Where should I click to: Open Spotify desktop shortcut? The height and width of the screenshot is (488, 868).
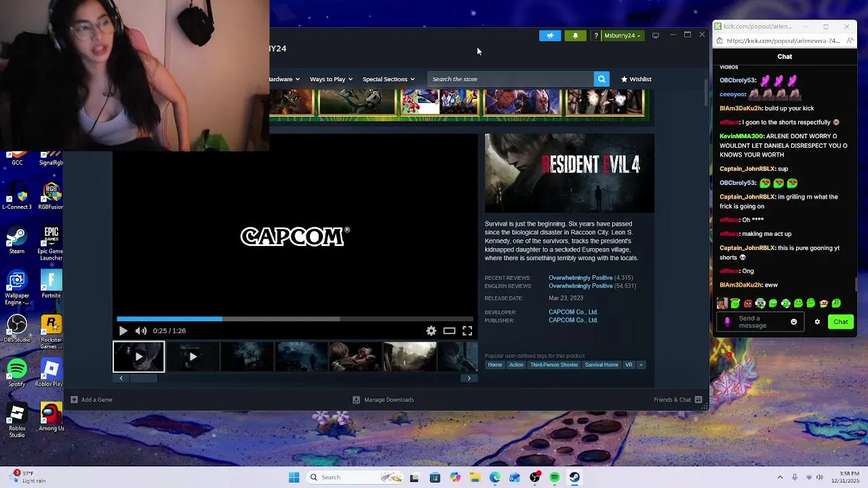point(17,373)
